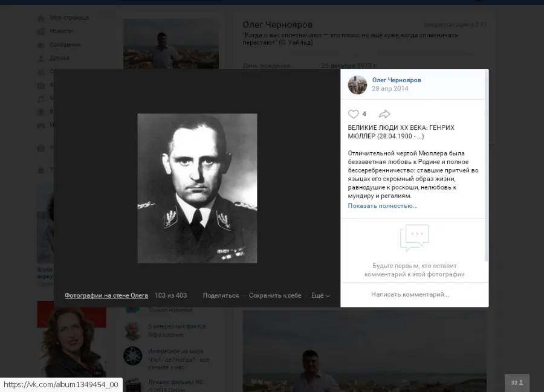The image size is (544, 392).
Task: Open Сообщения in the sidebar
Action: click(65, 44)
